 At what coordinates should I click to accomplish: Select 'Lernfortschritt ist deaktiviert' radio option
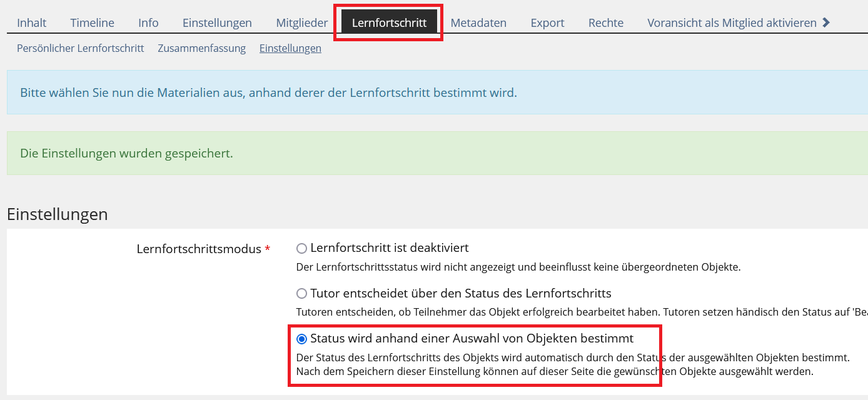coord(302,248)
